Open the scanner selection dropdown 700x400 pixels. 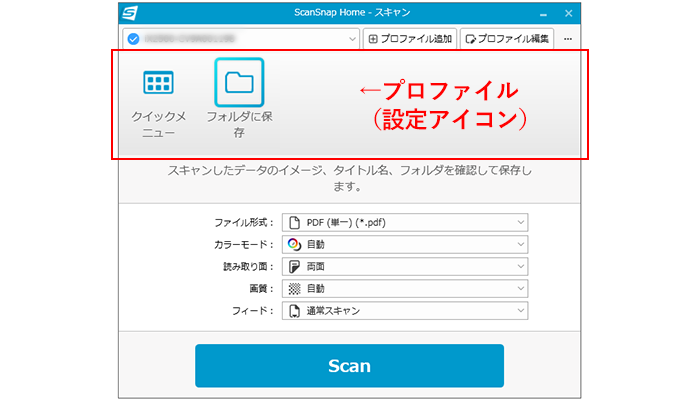coord(241,39)
